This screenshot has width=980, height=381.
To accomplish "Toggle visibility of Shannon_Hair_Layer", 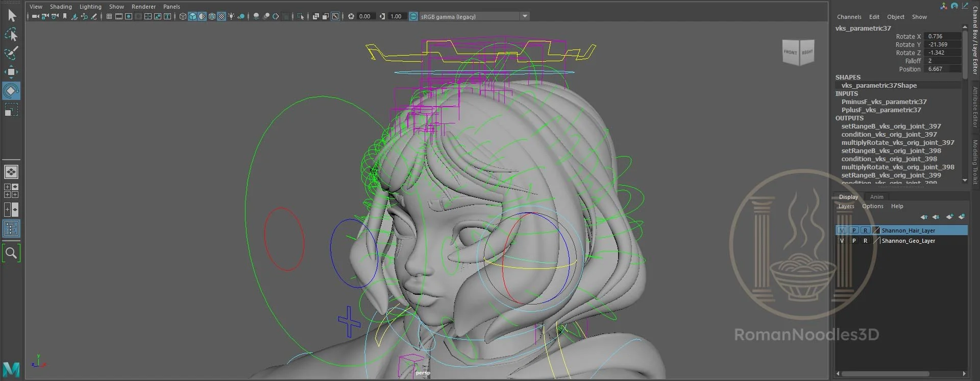I will point(842,231).
